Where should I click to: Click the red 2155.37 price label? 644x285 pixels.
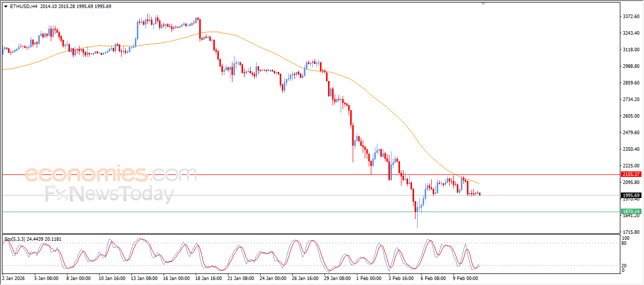pyautogui.click(x=630, y=174)
